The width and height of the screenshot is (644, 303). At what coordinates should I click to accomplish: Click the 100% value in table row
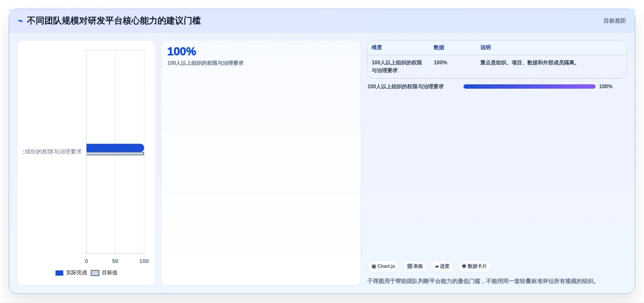[x=440, y=63]
